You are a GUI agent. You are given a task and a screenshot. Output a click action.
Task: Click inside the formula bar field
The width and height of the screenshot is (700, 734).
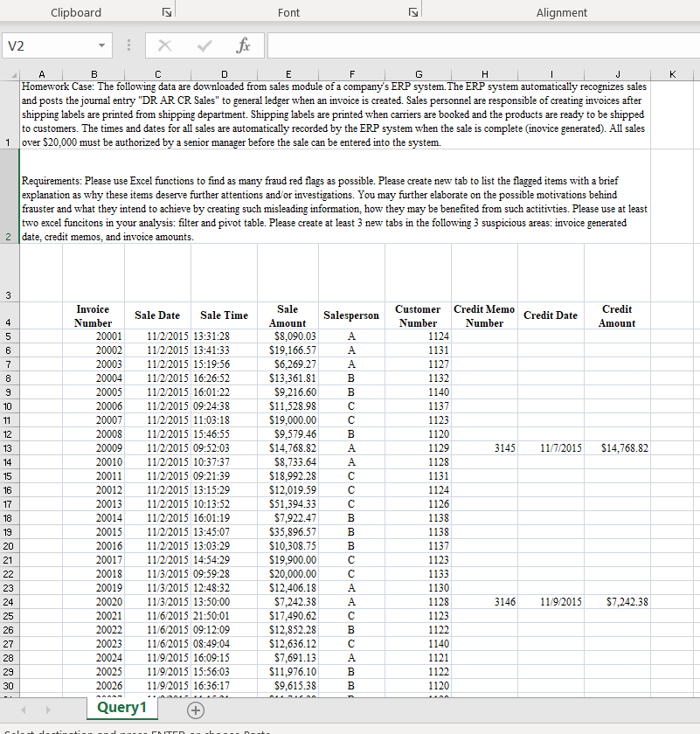click(x=483, y=45)
